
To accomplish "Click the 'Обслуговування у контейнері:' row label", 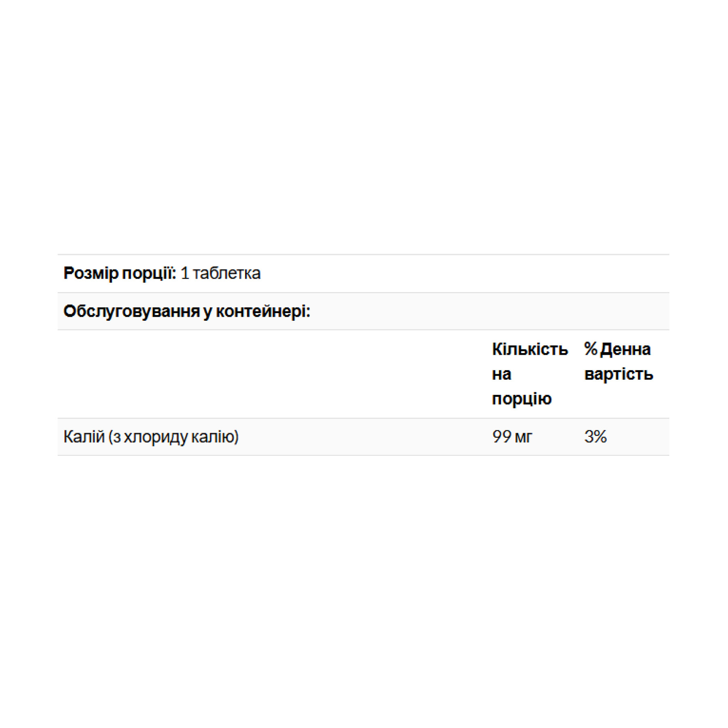I will coord(186,311).
